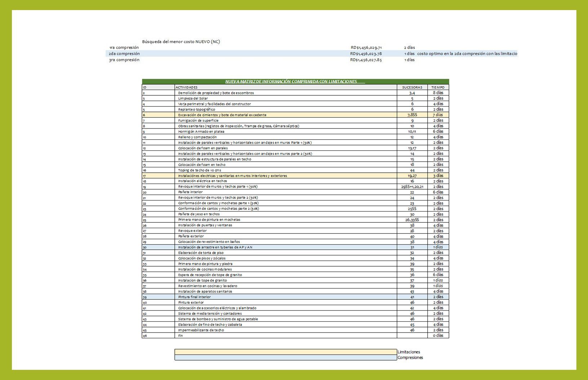Image resolution: width=588 pixels, height=380 pixels.
Task: Click the "25SS" sucesoras cell
Action: click(412, 209)
